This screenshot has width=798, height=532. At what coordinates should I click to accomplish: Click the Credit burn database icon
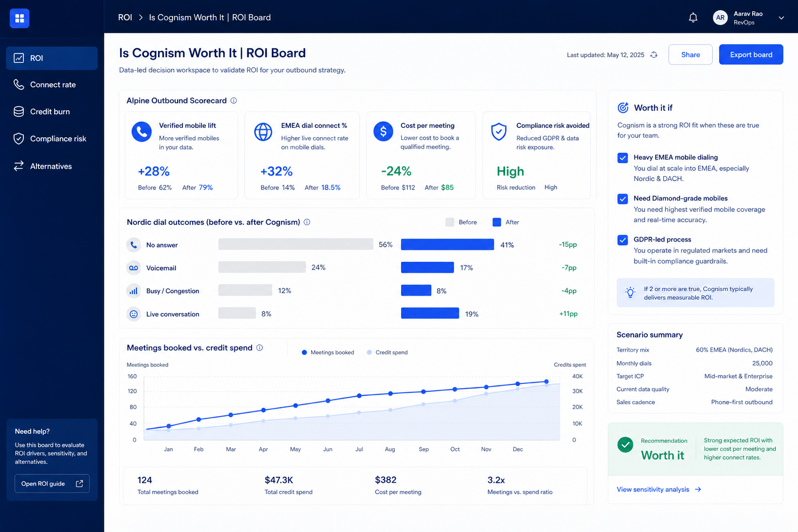click(x=19, y=112)
